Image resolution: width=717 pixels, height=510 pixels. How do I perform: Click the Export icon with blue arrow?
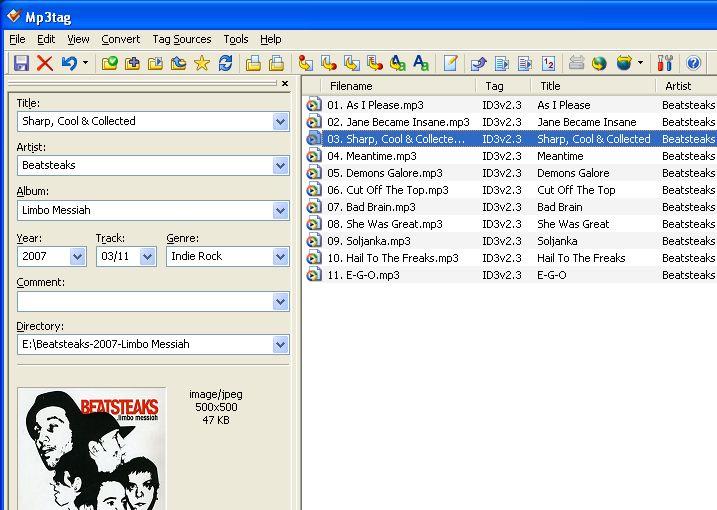click(x=478, y=63)
